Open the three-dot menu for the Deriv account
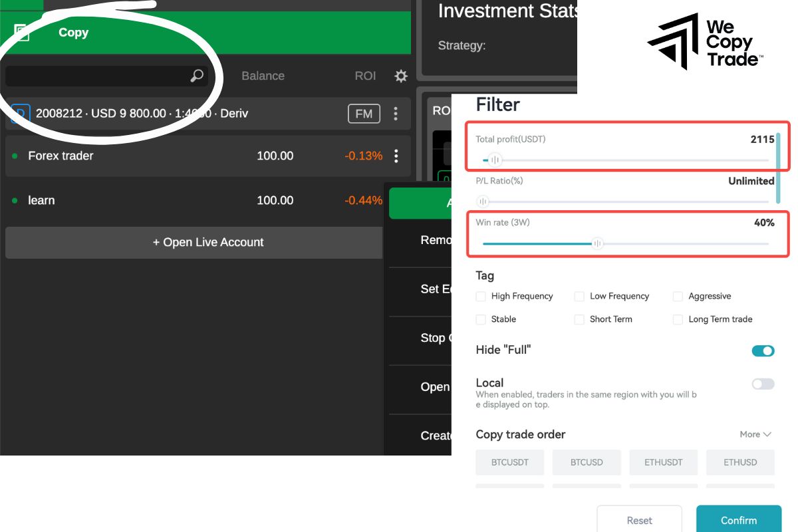This screenshot has width=798, height=532. [396, 113]
